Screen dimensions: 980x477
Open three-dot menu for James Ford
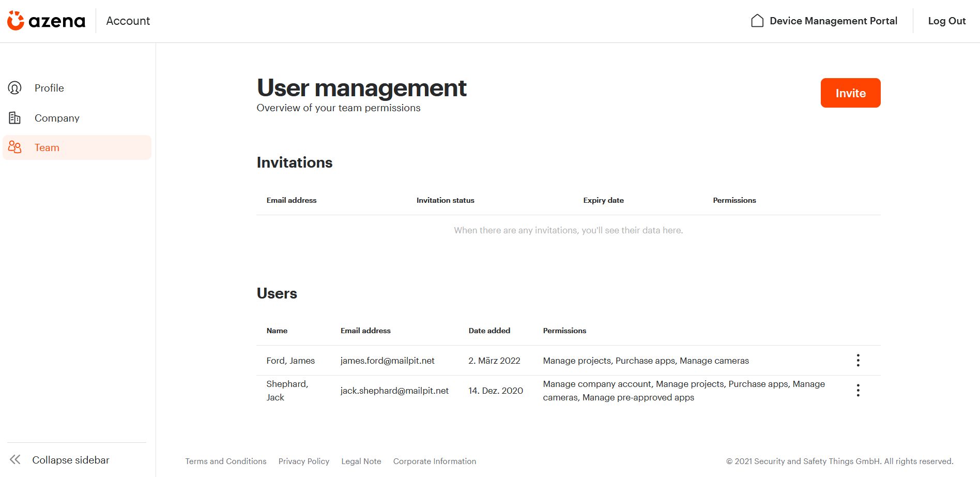858,361
